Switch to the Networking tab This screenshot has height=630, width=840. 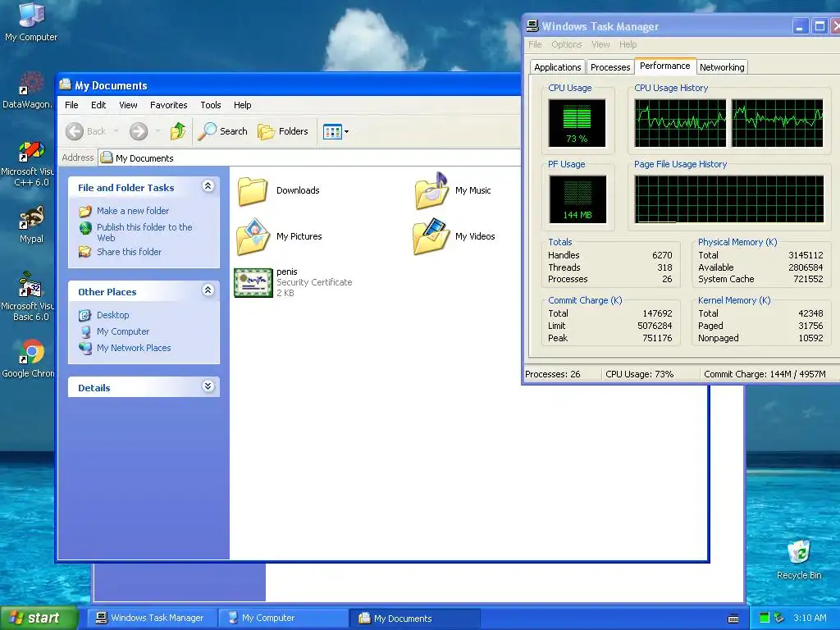722,67
